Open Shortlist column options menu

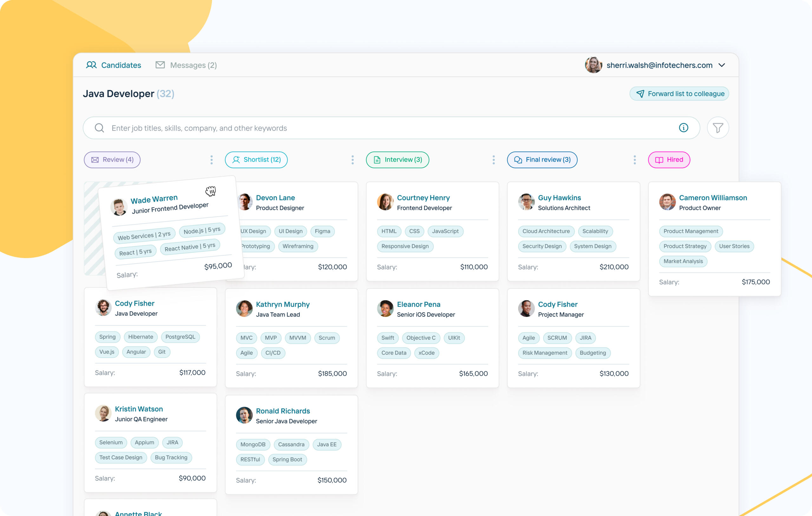click(x=352, y=160)
